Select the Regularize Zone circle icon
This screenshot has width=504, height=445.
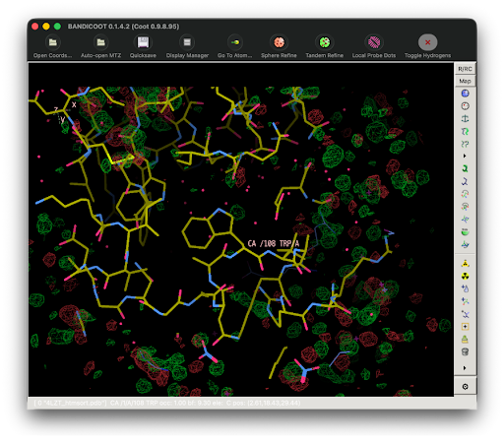click(x=465, y=106)
